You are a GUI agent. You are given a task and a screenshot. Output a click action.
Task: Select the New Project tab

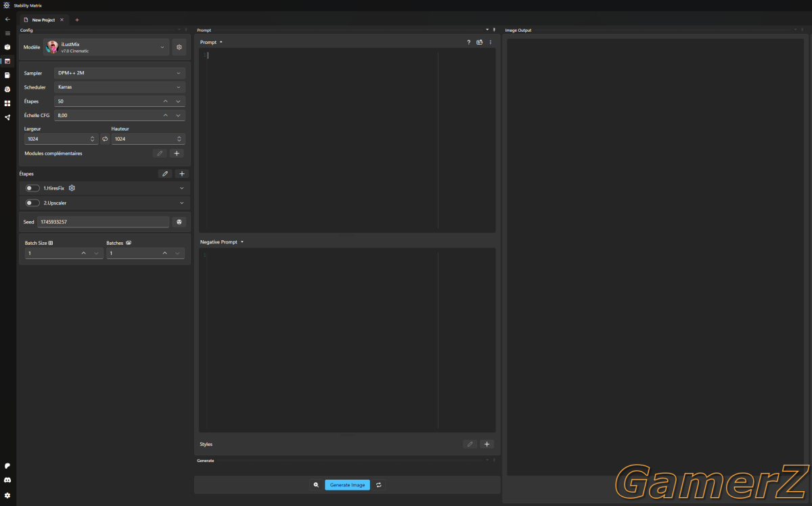click(x=43, y=20)
